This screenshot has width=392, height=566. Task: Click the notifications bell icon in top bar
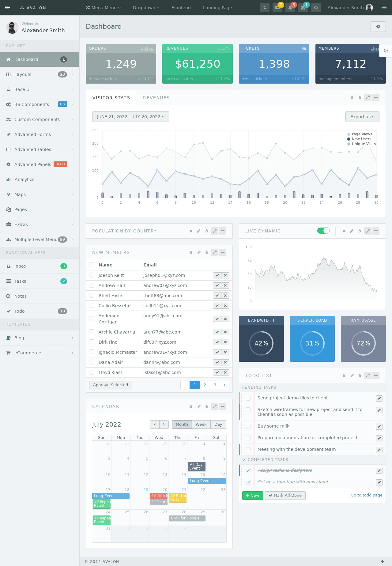tap(290, 8)
